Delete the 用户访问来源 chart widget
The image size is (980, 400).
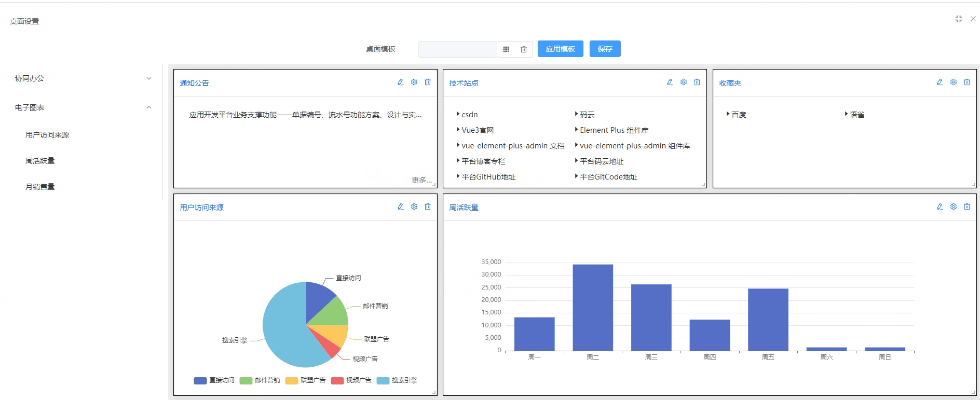pyautogui.click(x=428, y=206)
